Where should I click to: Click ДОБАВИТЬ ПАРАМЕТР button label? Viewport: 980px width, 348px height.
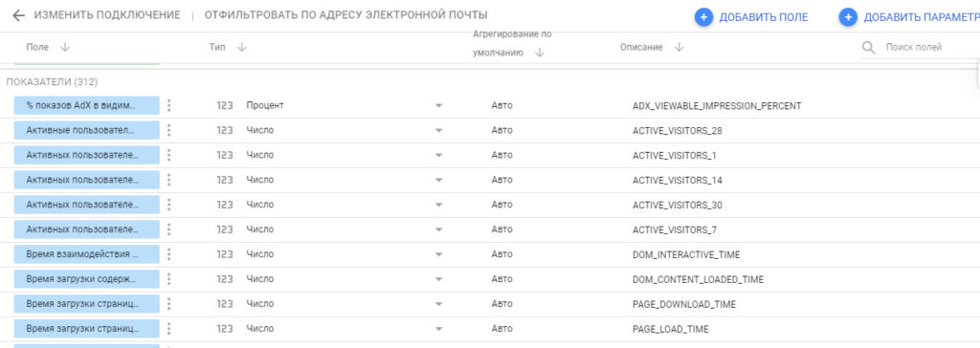point(922,17)
